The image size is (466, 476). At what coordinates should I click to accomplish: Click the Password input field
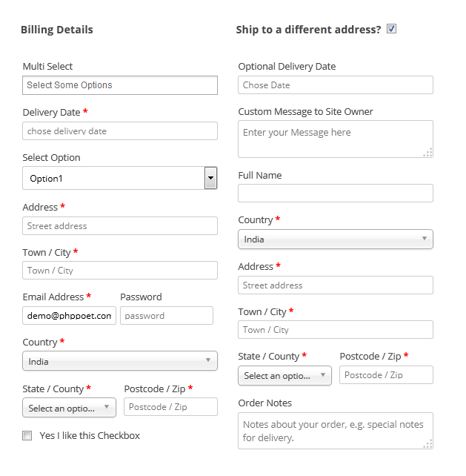point(167,316)
